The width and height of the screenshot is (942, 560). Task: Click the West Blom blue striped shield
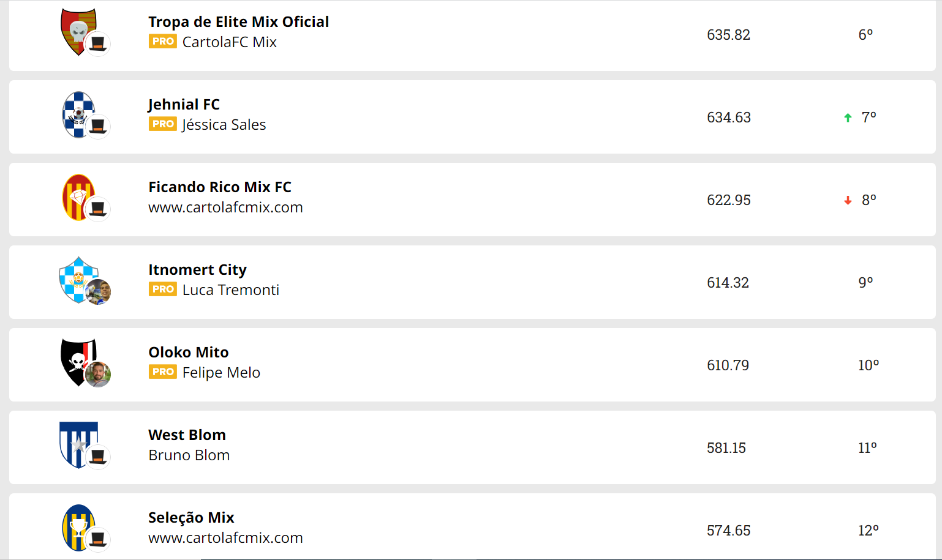coord(78,445)
